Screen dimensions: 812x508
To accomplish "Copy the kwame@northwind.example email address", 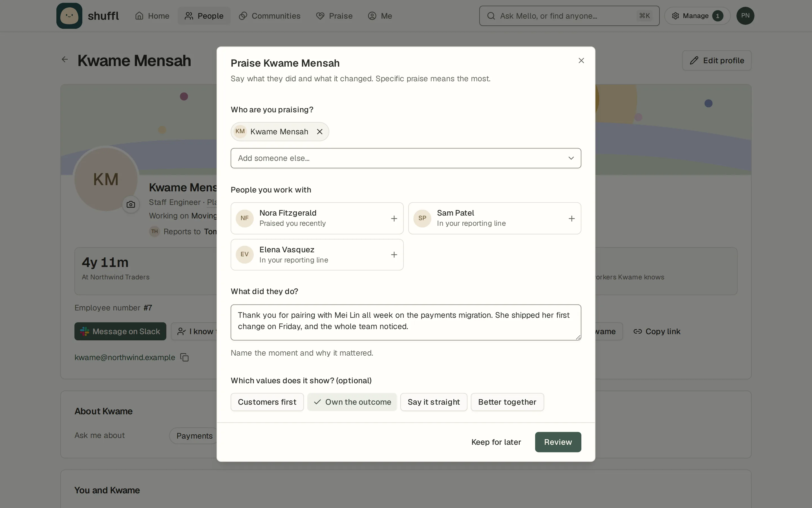I will (x=185, y=357).
